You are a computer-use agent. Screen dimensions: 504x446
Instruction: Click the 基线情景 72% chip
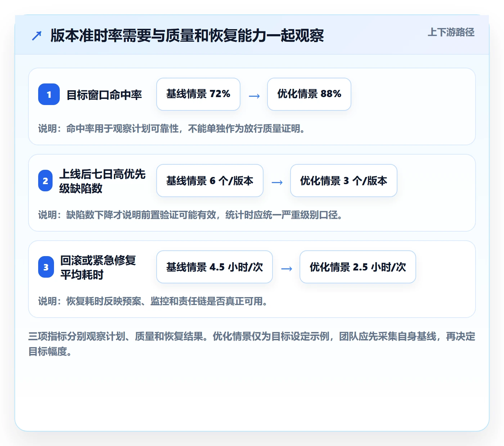point(198,94)
